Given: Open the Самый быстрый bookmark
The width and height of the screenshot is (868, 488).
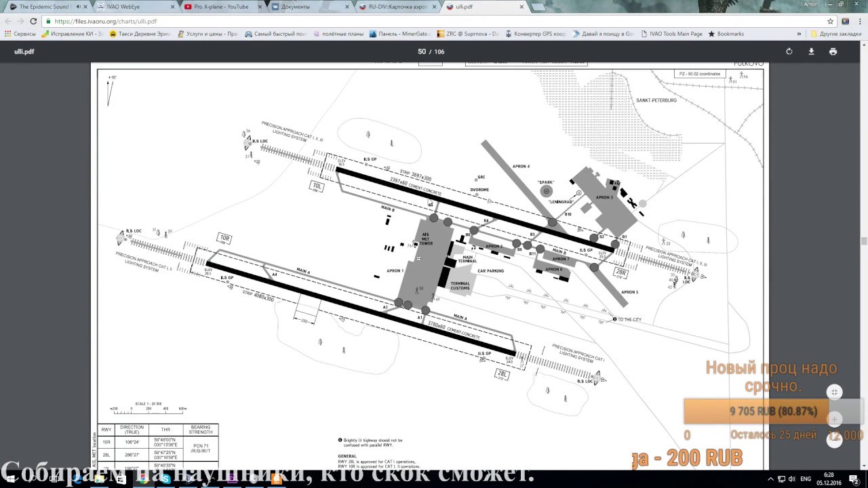Looking at the screenshot, I should (275, 34).
